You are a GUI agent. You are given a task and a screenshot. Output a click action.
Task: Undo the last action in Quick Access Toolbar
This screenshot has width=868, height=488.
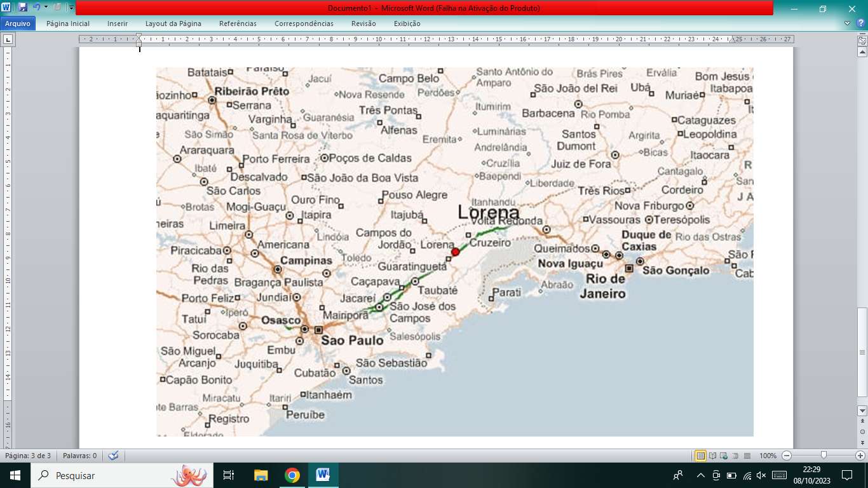point(36,8)
